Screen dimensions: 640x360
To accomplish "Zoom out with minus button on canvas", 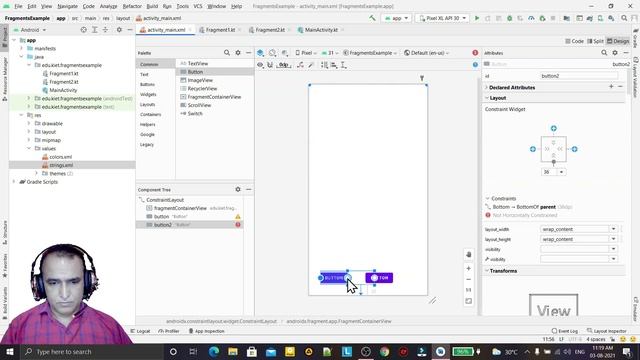I will 469,280.
